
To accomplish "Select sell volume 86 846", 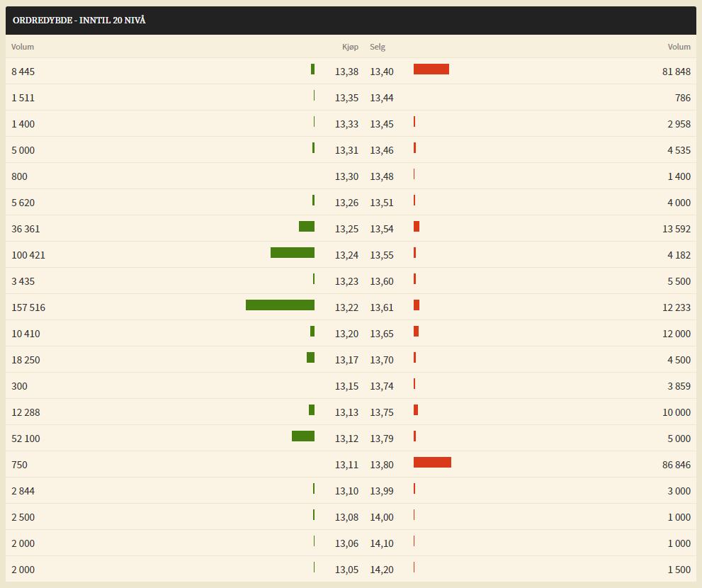I will coord(676,465).
